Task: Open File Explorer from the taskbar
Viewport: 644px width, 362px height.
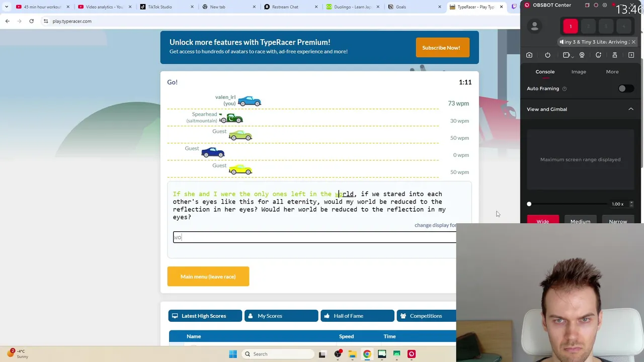Action: pyautogui.click(x=352, y=354)
